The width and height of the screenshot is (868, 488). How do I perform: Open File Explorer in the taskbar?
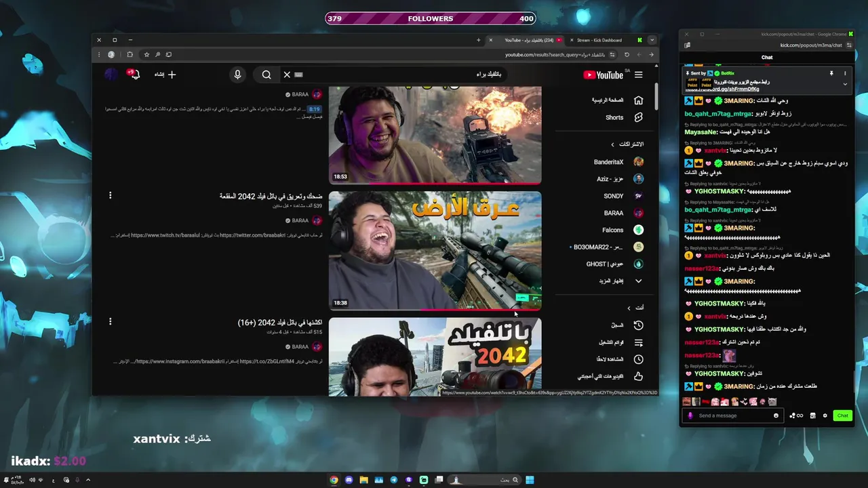click(363, 480)
